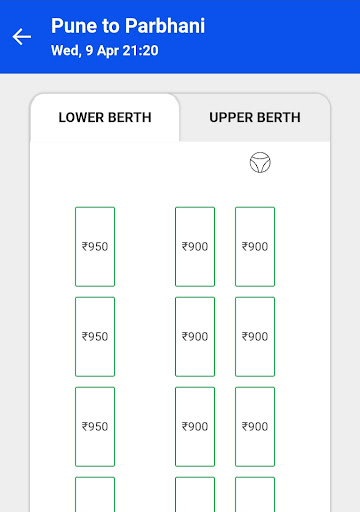360x512 pixels.
Task: Book third row middle ₹900 berth
Action: coord(195,427)
